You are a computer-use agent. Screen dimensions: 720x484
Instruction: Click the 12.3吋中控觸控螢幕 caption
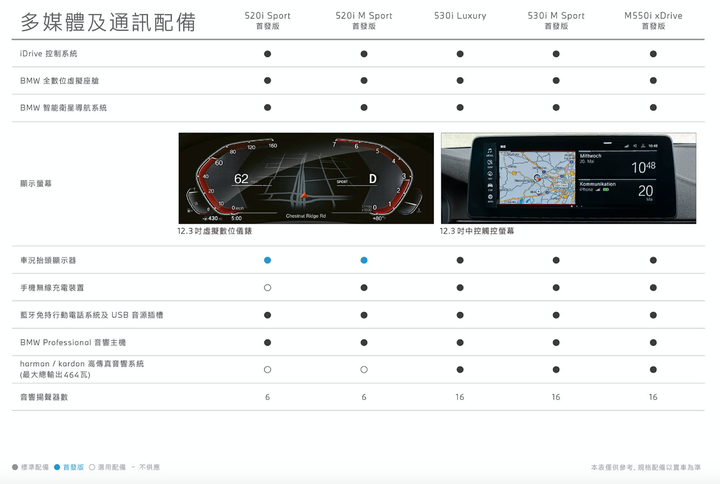click(477, 231)
